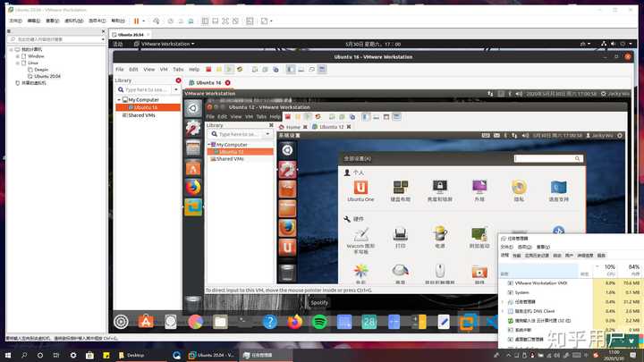Open Ubuntu Software in the Ubuntu 20.04 dock
This screenshot has height=362, width=644.
point(146,322)
